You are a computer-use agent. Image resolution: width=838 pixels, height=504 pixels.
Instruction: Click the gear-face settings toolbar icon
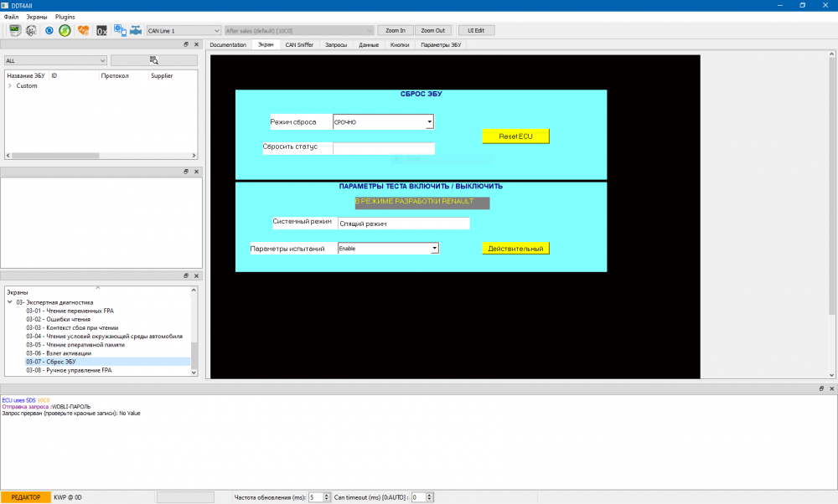[32, 30]
